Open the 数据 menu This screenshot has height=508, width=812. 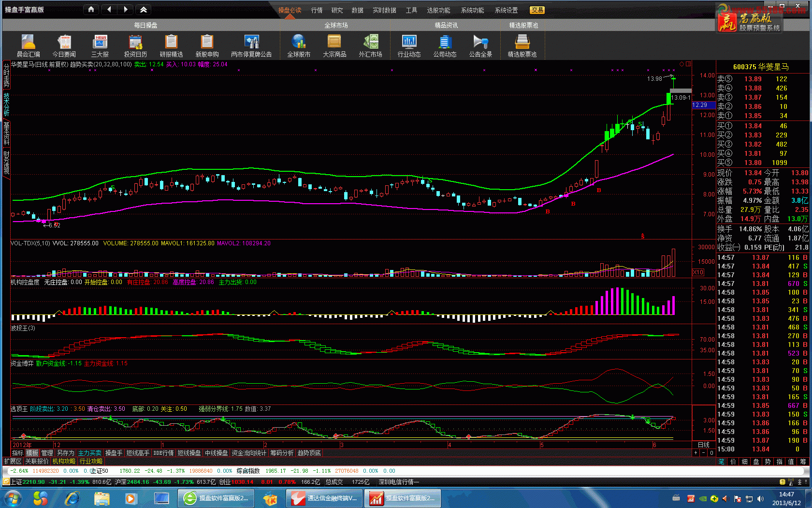[357, 10]
